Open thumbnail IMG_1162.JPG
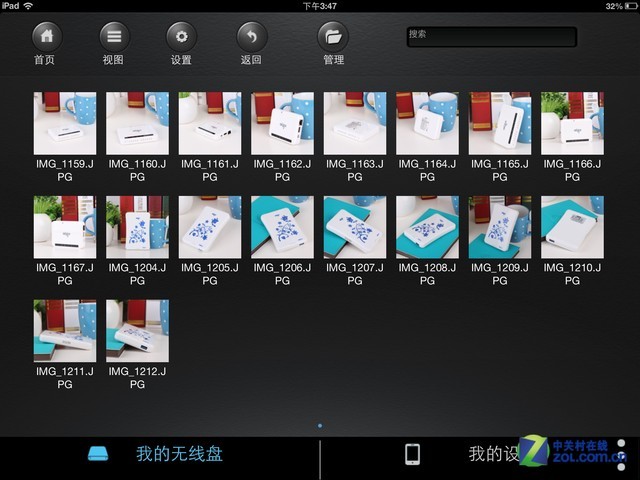This screenshot has height=480, width=640. [282, 123]
